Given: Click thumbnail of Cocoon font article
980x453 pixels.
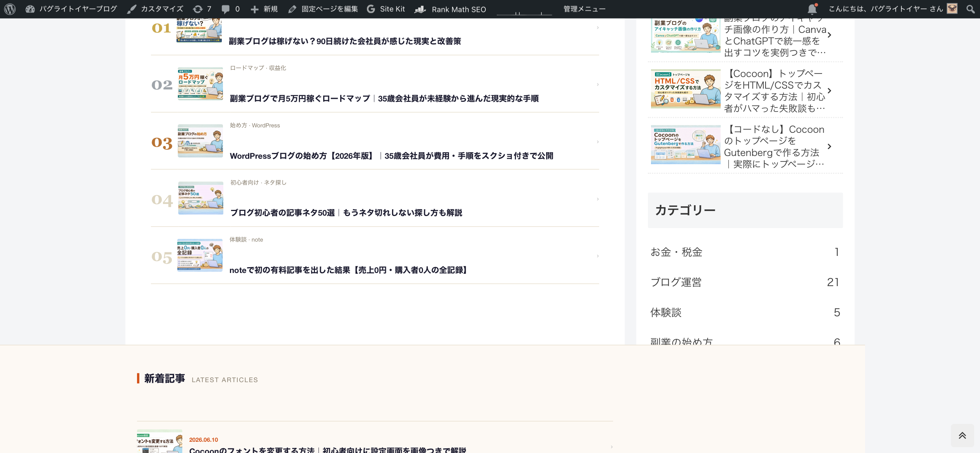Looking at the screenshot, I should (159, 441).
